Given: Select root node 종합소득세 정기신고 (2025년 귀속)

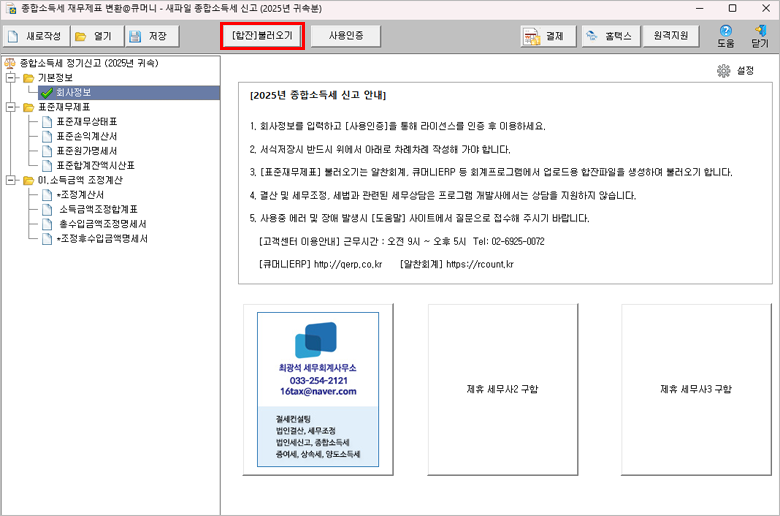Looking at the screenshot, I should [89, 63].
